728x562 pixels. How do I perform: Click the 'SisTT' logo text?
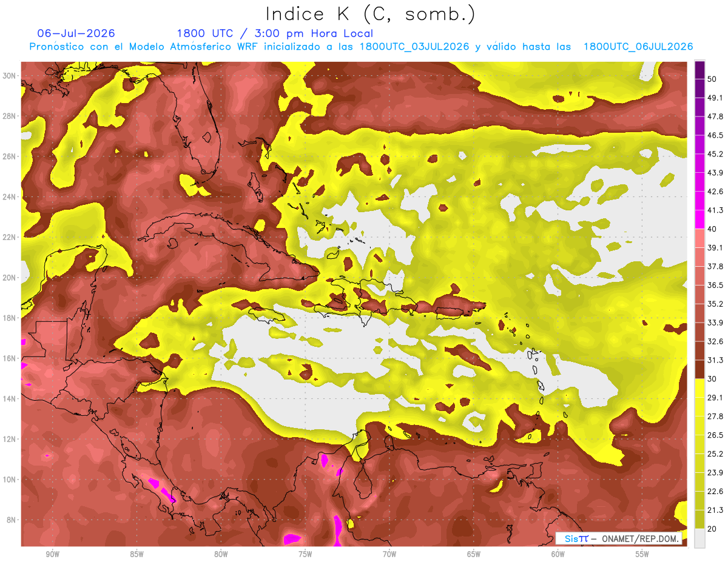tap(576, 538)
